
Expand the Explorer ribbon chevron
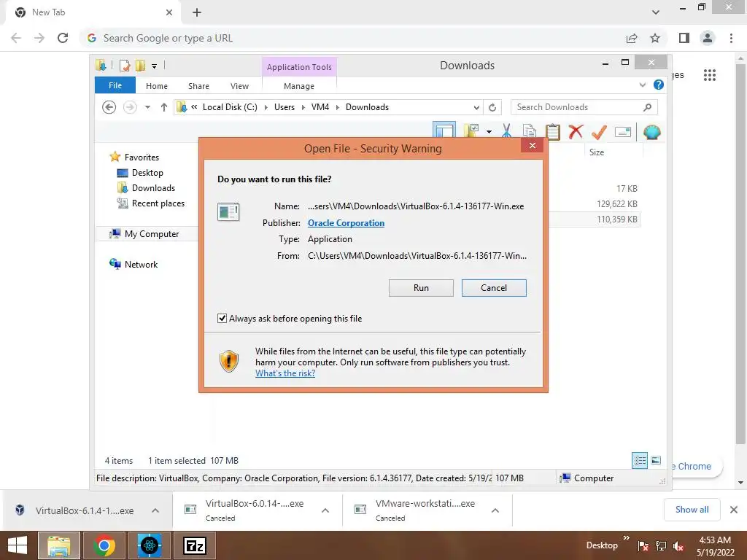[x=642, y=85]
